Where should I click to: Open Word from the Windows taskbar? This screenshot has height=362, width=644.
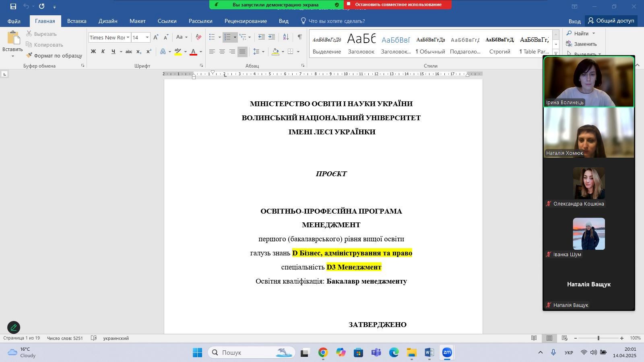click(429, 353)
